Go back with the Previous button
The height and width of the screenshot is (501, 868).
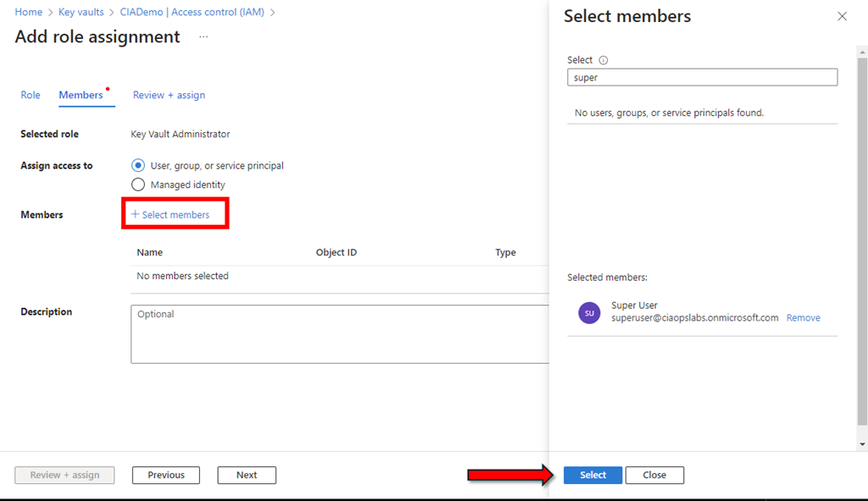tap(166, 475)
